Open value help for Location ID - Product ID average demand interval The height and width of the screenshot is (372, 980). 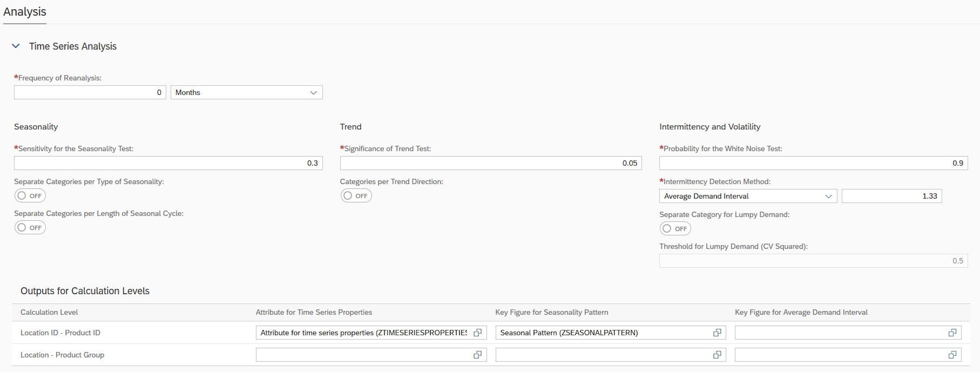[952, 333]
